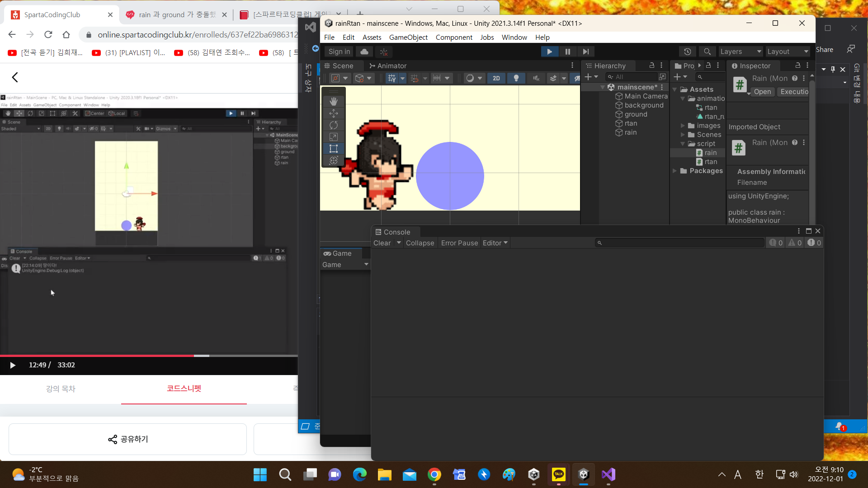Image resolution: width=868 pixels, height=488 pixels.
Task: Expand the Packages folder in Project
Action: coord(675,171)
